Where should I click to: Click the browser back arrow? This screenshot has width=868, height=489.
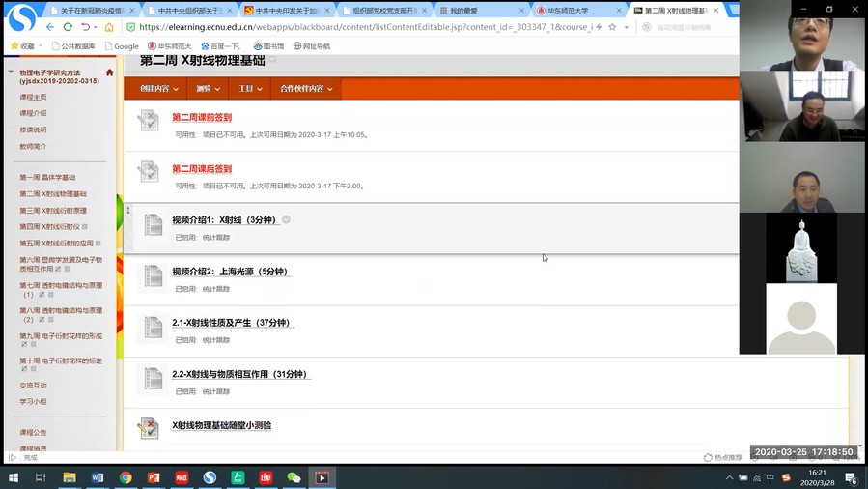coord(50,27)
